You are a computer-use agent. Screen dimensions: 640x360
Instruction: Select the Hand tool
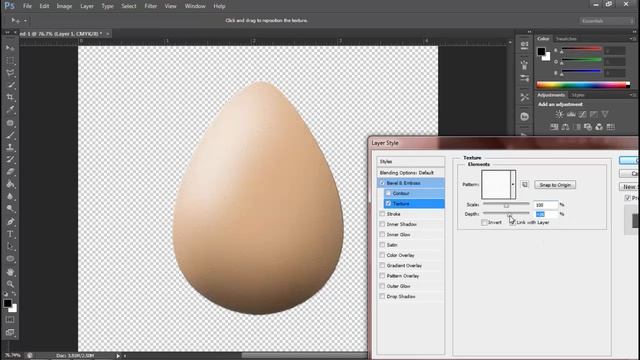(x=10, y=272)
